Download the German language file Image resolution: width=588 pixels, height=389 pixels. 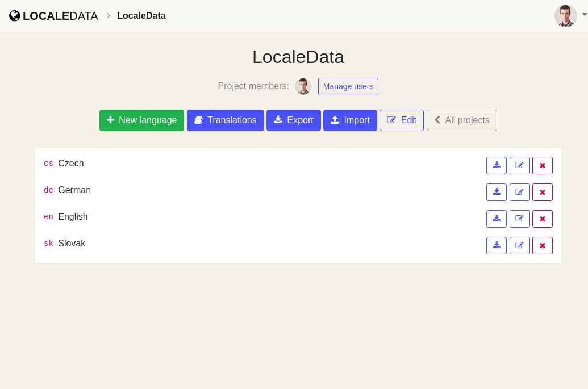[497, 193]
